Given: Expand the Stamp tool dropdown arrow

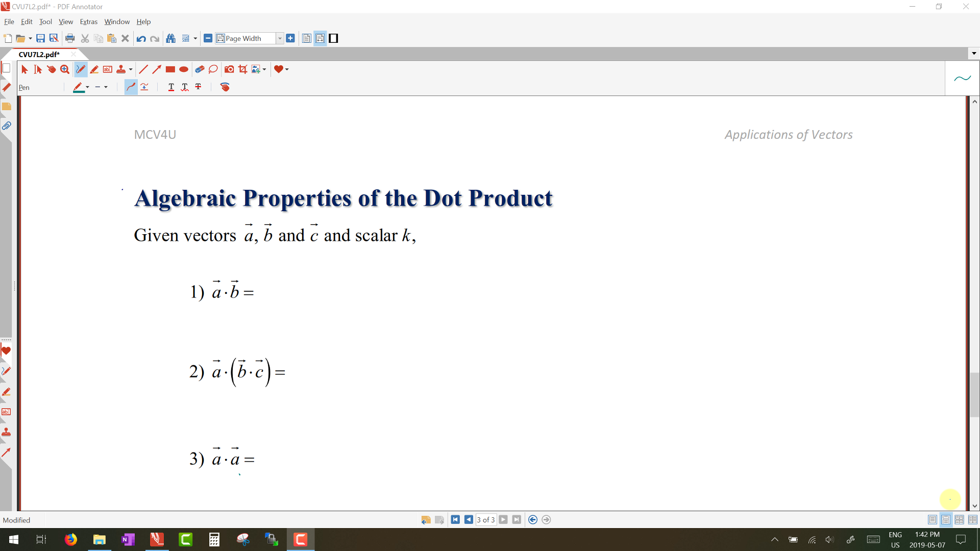Looking at the screenshot, I should (x=131, y=69).
